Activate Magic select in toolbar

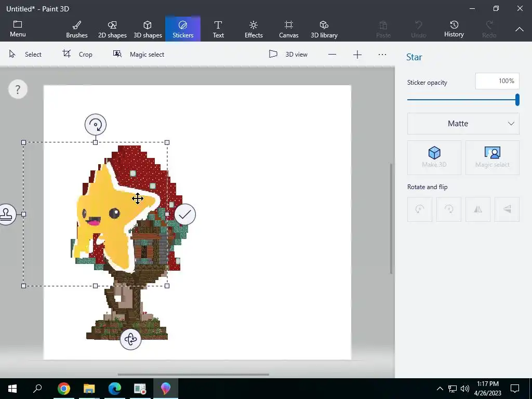click(x=138, y=54)
